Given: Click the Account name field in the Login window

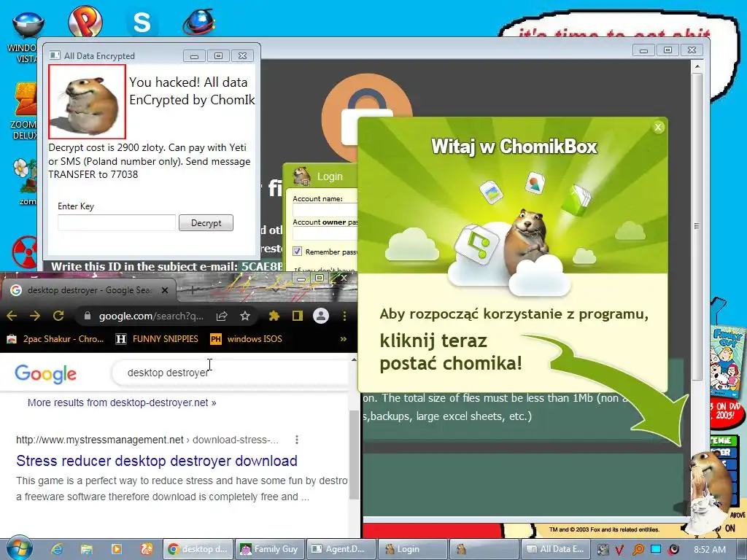Looking at the screenshot, I should point(325,209).
